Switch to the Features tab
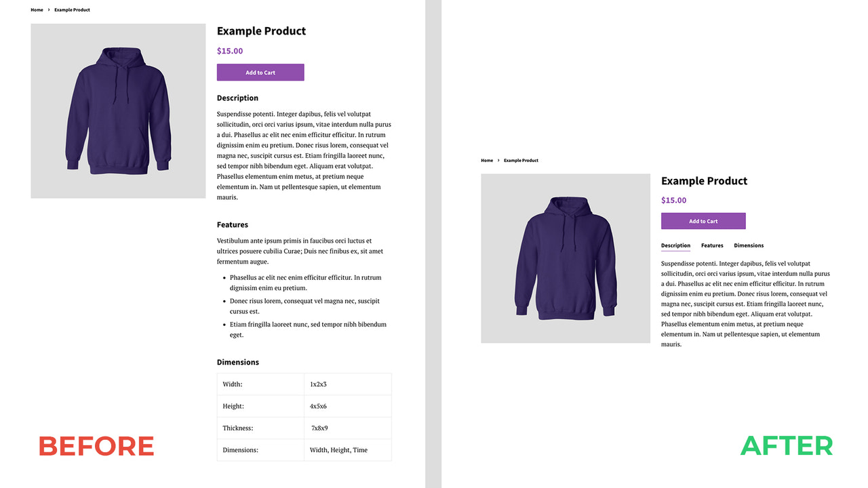Viewport: 868px width, 488px height. 712,245
